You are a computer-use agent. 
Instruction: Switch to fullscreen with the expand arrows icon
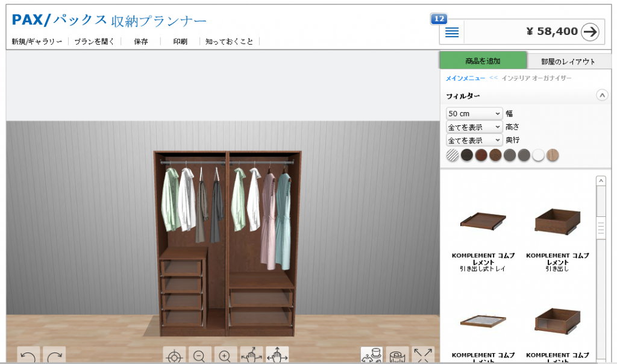423,356
